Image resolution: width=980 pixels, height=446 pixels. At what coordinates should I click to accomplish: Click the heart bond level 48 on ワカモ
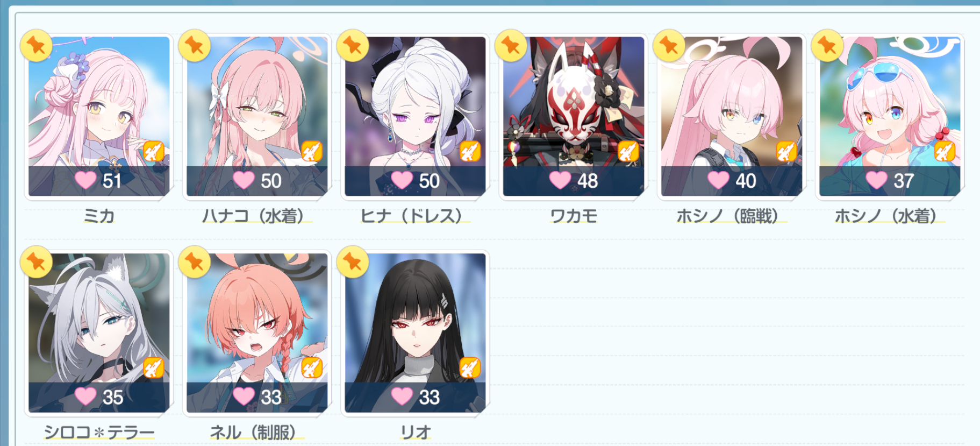tap(574, 181)
